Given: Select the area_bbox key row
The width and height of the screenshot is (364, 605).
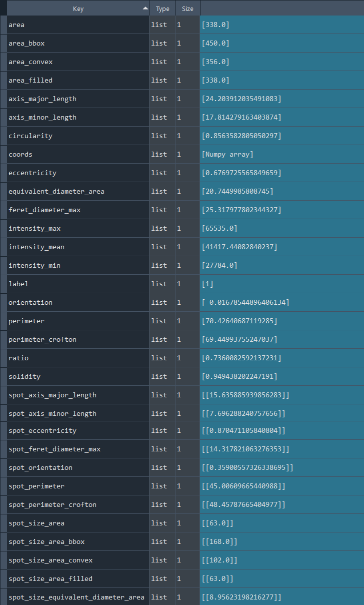Looking at the screenshot, I should [x=77, y=44].
